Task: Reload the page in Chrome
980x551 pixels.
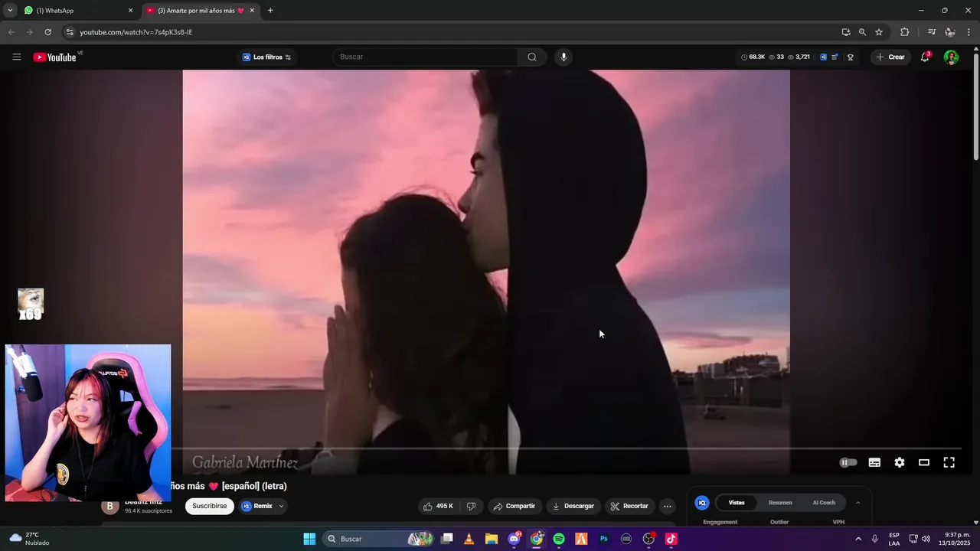Action: pos(47,32)
